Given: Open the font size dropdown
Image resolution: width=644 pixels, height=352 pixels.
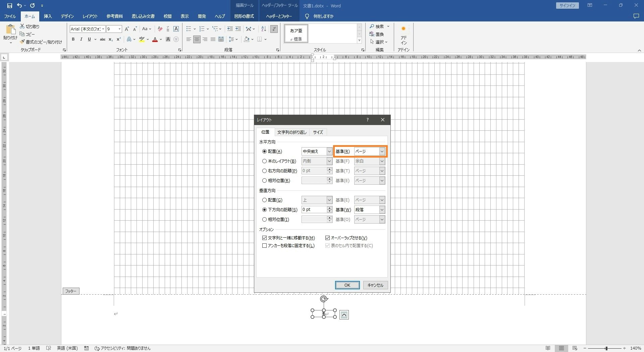Looking at the screenshot, I should (x=119, y=29).
